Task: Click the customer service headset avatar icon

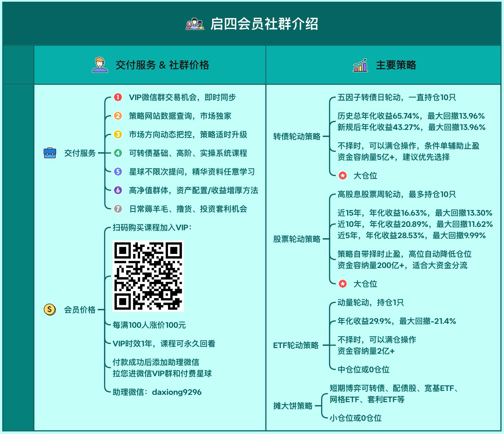Action: 100,65
